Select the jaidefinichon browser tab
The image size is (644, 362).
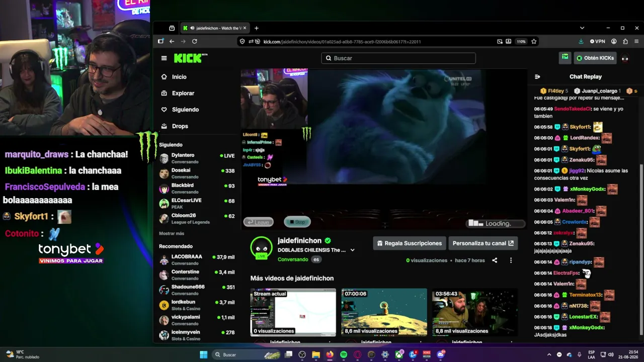click(214, 28)
